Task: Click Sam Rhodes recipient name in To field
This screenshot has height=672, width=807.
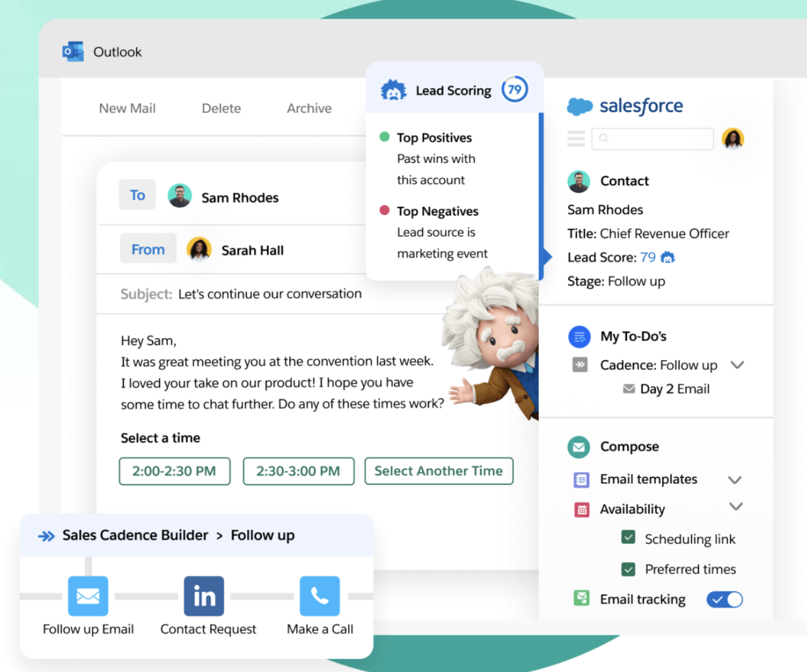Action: [x=240, y=197]
